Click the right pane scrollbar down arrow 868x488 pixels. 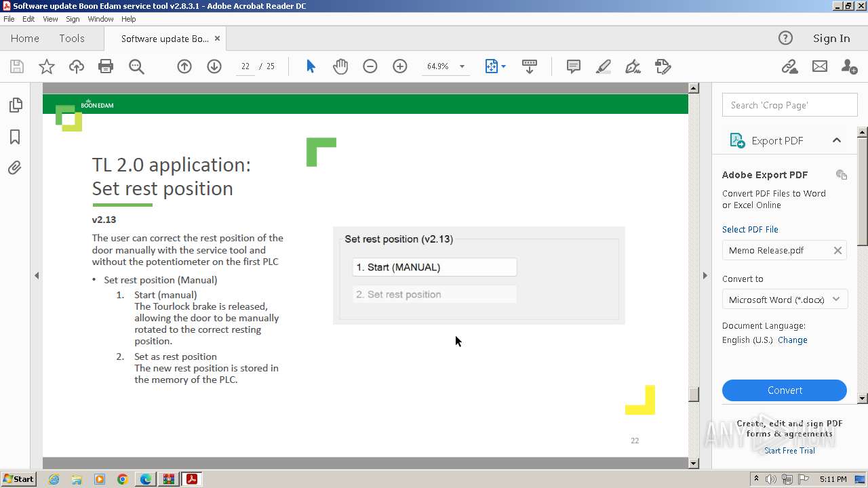[863, 399]
